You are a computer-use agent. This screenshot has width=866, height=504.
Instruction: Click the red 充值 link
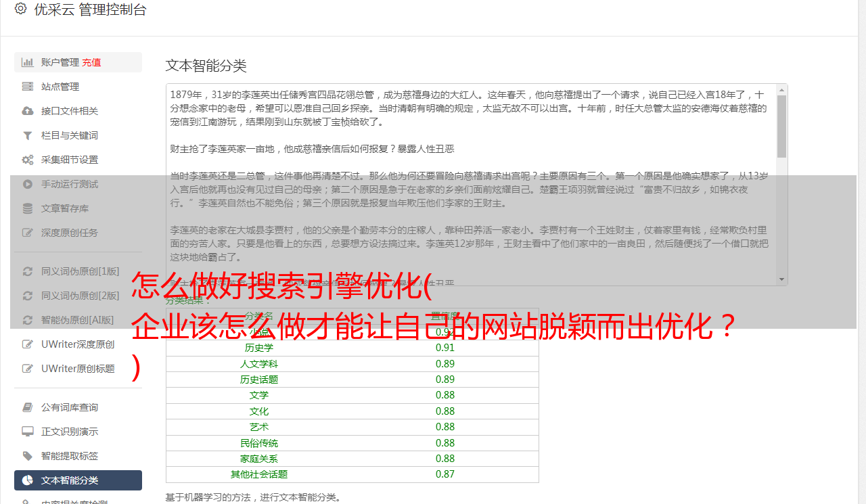tap(91, 62)
